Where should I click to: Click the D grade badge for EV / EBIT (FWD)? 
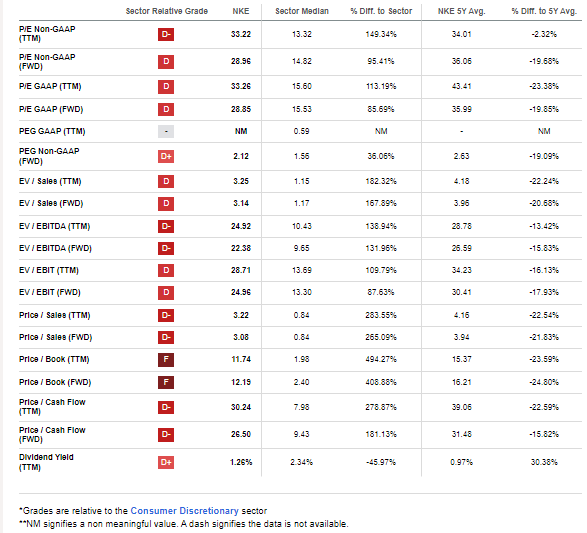(x=166, y=292)
